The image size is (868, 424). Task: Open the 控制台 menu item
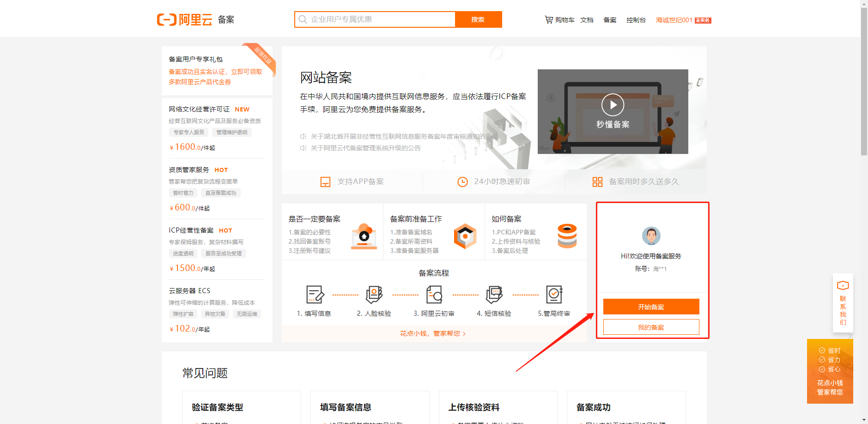click(636, 20)
